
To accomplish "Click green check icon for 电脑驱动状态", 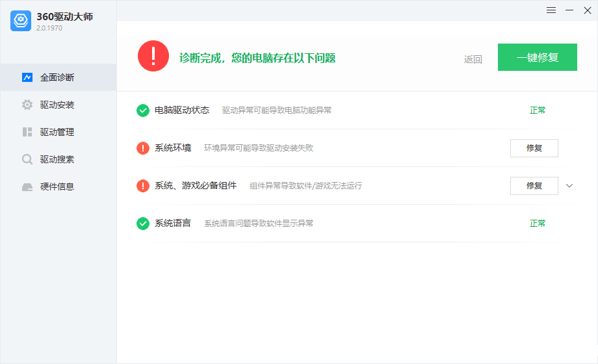I will coord(143,110).
